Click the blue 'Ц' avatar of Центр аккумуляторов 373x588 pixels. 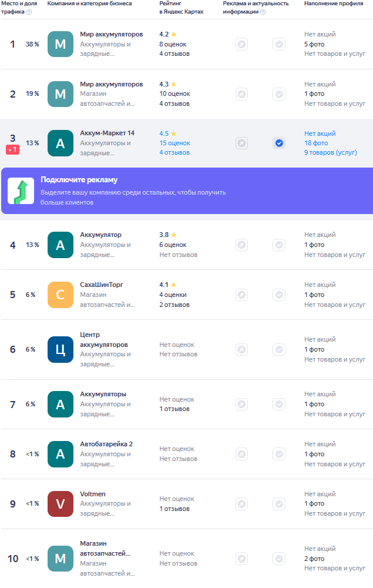coord(61,349)
